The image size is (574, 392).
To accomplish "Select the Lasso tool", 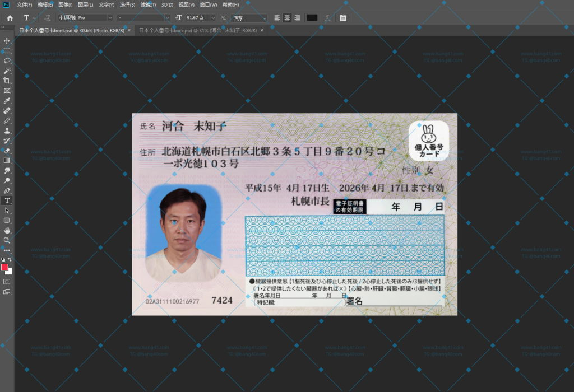I will [x=7, y=60].
